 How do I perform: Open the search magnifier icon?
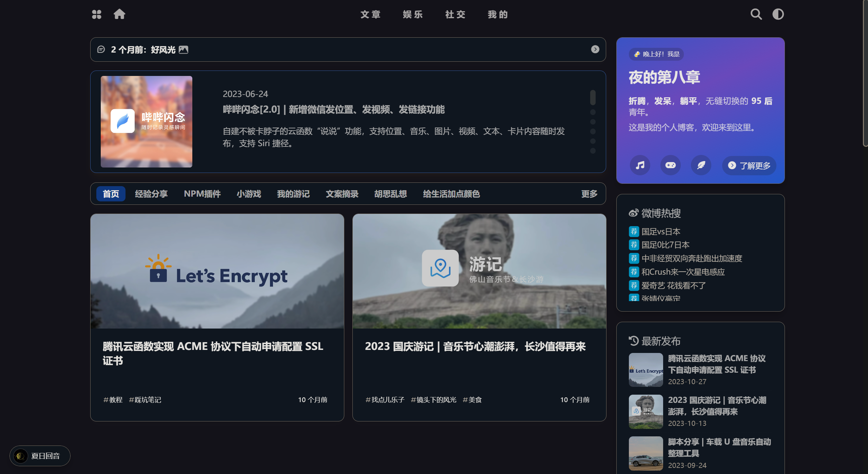(x=756, y=14)
